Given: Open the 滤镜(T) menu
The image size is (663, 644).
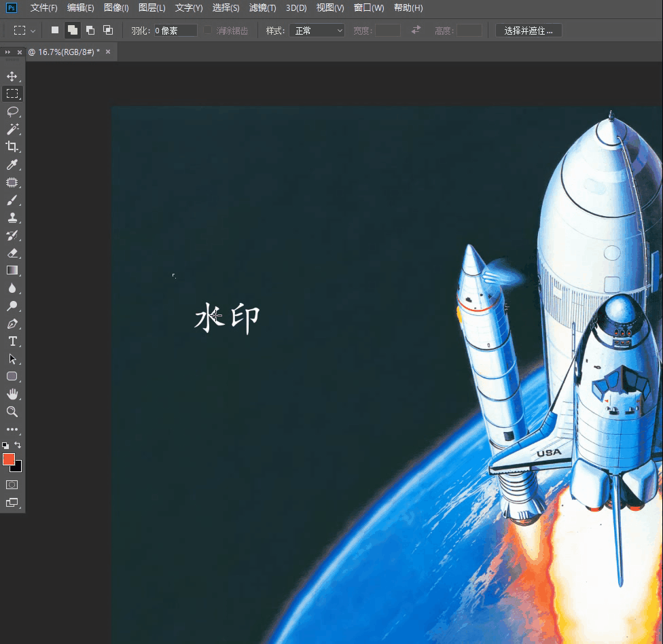Looking at the screenshot, I should [263, 8].
